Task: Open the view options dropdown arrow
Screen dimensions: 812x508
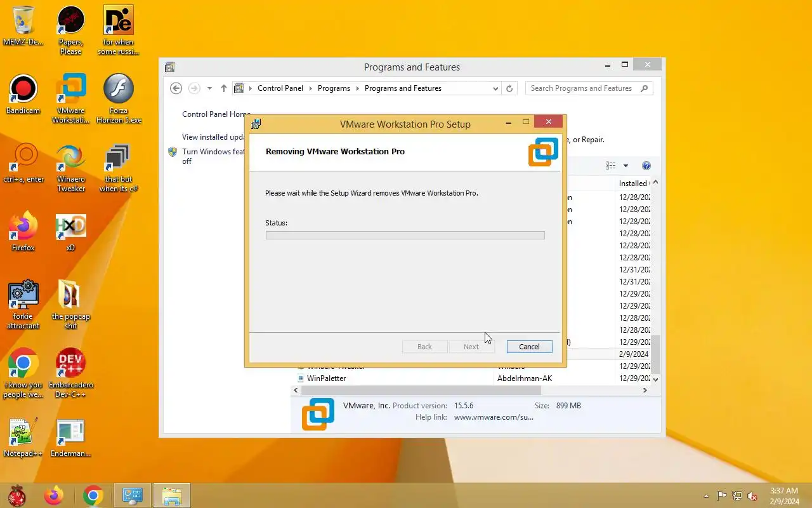Action: (x=625, y=166)
